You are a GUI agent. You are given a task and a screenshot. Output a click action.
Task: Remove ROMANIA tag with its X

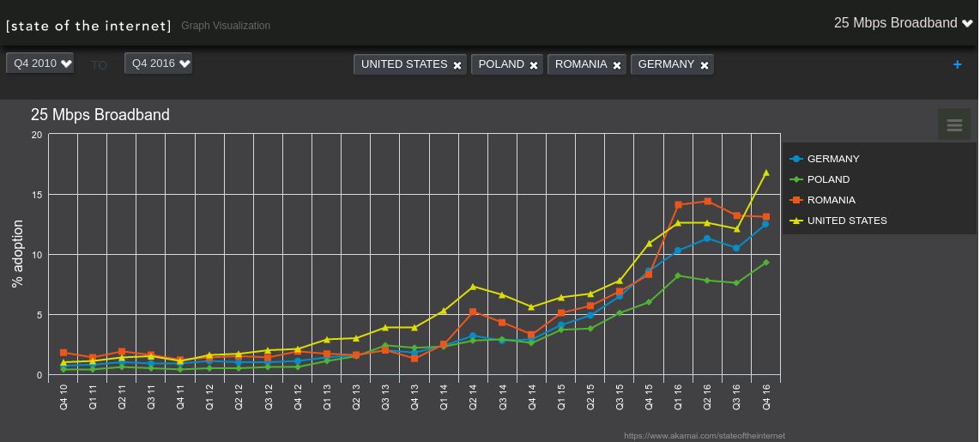pos(617,65)
